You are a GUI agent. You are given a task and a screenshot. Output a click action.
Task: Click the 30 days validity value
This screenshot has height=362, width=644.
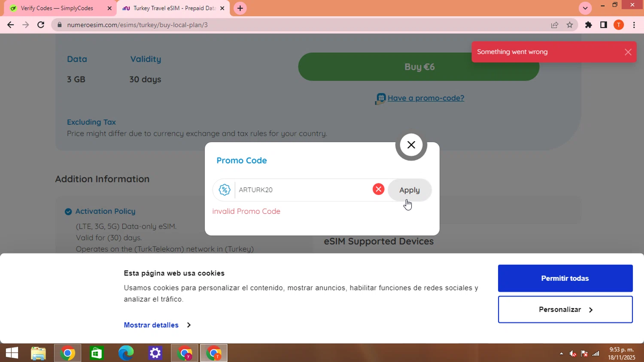coord(145,79)
